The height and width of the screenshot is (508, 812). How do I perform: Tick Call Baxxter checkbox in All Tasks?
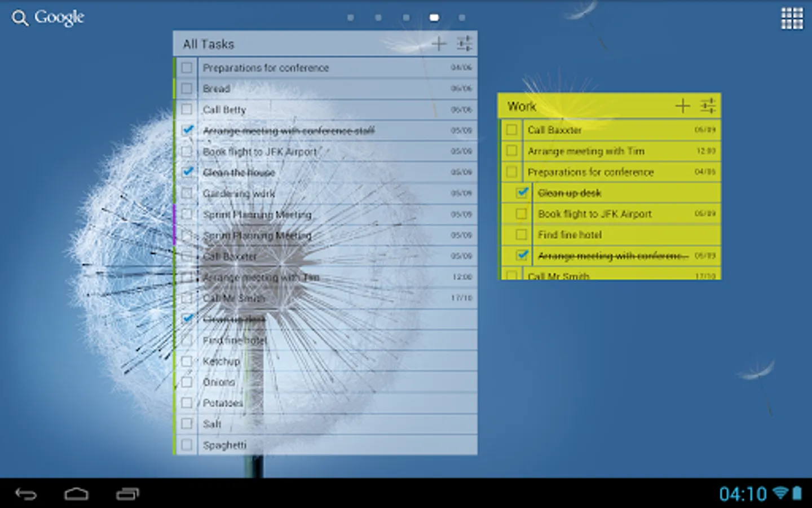pyautogui.click(x=187, y=256)
